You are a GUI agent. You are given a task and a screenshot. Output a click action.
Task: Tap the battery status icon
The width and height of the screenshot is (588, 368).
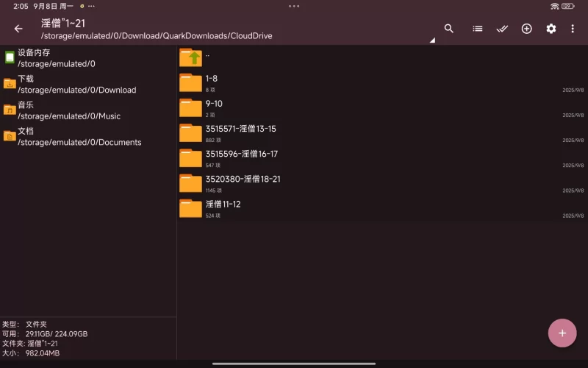[x=568, y=6]
